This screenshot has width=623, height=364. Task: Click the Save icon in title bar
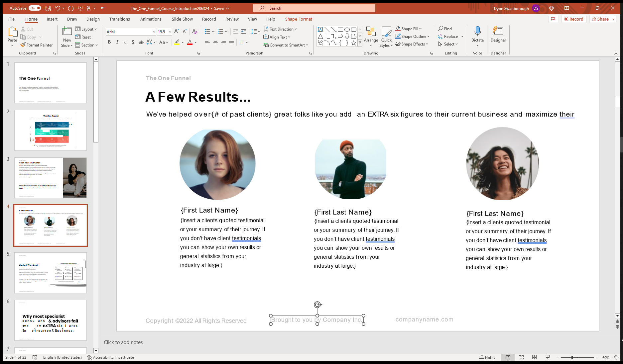[x=48, y=8]
